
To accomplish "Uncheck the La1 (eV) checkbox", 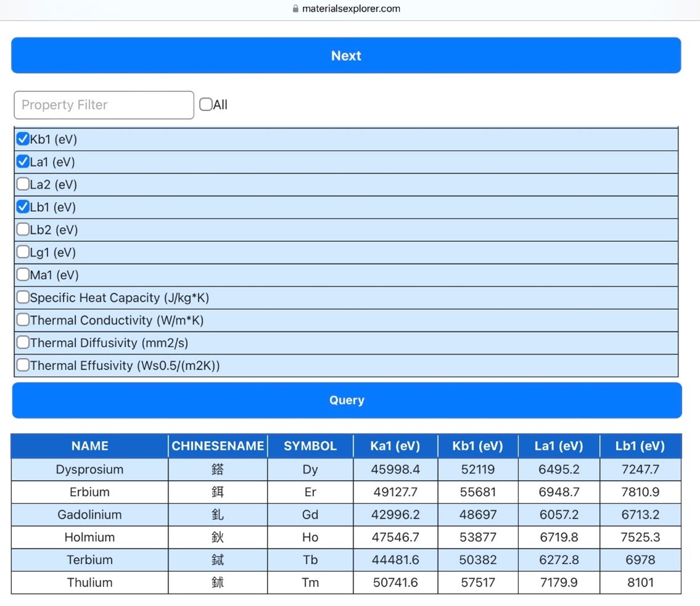I will (x=23, y=162).
